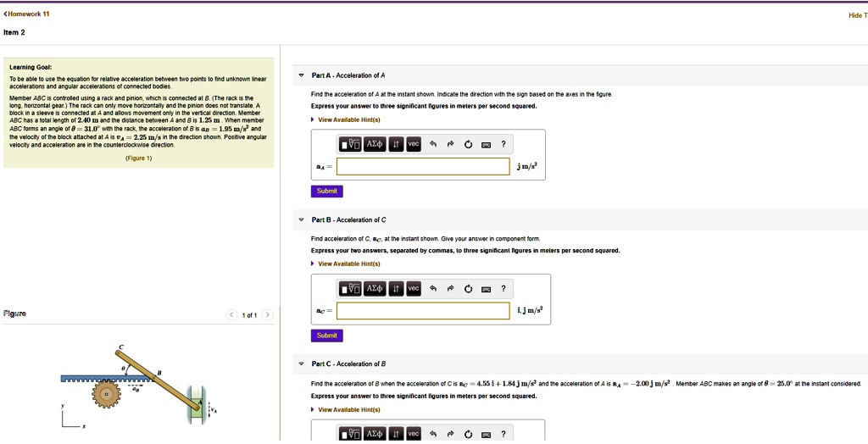Undo last entry in Part A

point(433,144)
